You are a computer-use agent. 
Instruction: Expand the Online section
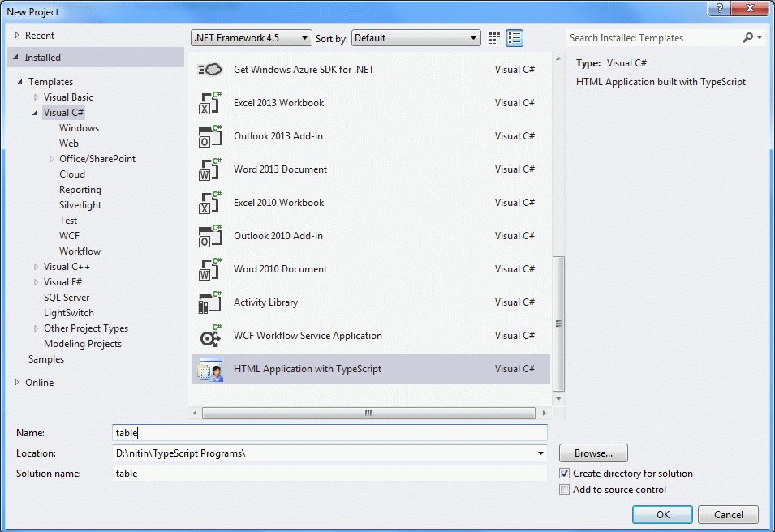(x=17, y=382)
